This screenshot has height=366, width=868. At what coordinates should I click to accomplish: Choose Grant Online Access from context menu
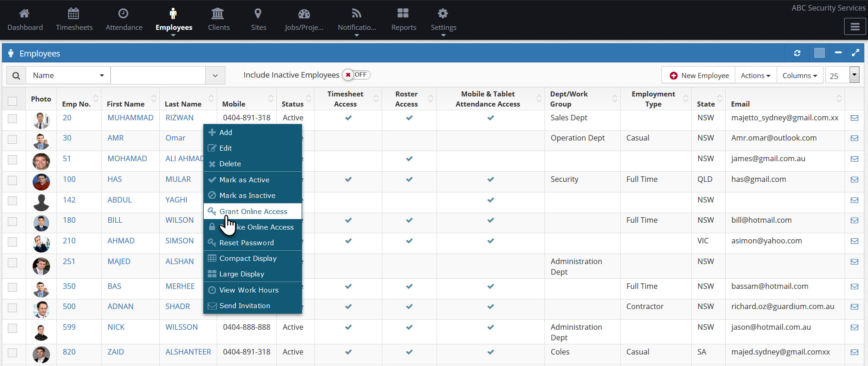click(253, 211)
